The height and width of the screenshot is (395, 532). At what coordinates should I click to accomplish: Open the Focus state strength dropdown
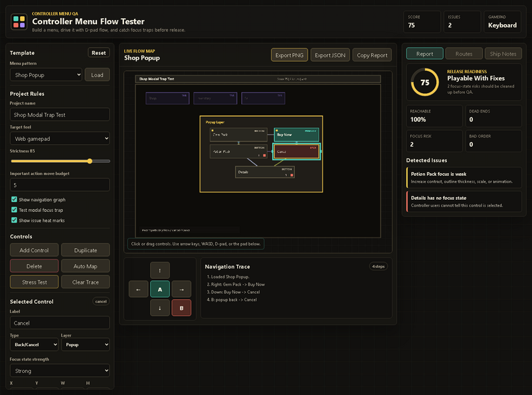tap(60, 371)
